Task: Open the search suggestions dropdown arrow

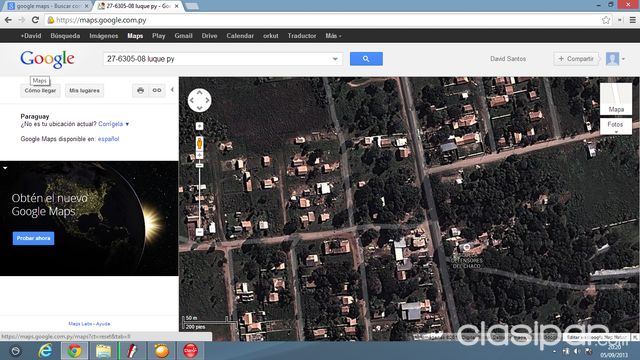Action: pos(335,59)
